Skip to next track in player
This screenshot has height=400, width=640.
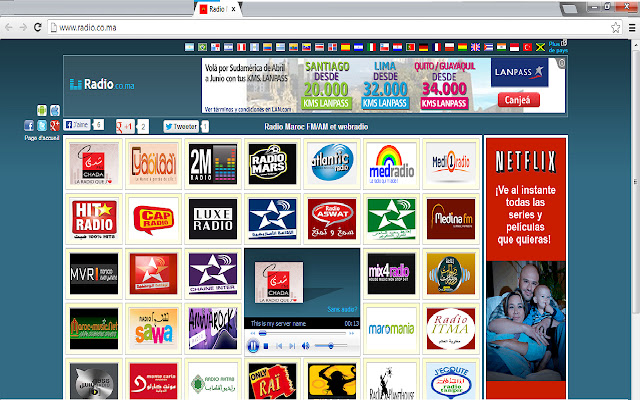pos(292,346)
